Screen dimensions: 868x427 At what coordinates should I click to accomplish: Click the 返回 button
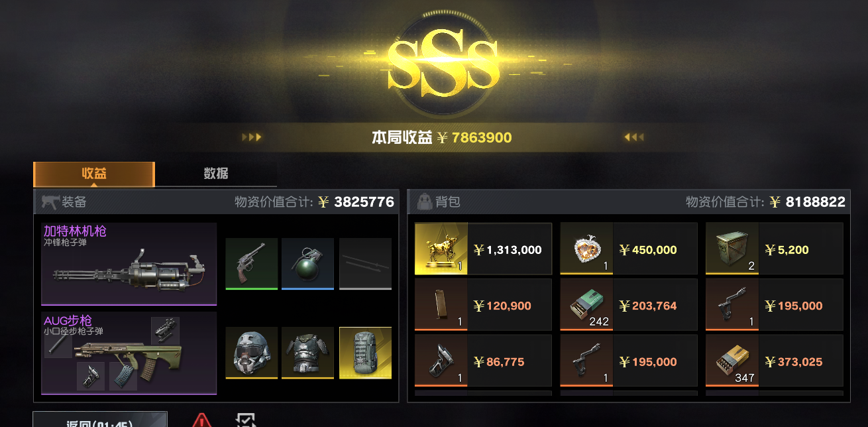(x=100, y=419)
